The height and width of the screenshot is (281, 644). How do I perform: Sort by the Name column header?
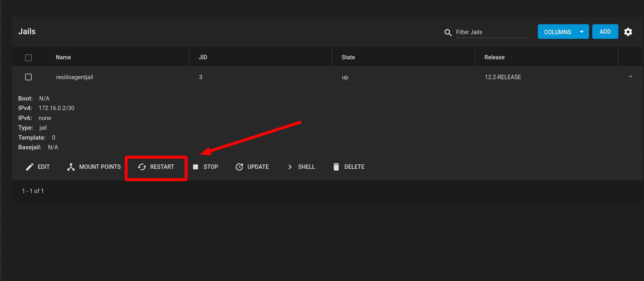63,57
